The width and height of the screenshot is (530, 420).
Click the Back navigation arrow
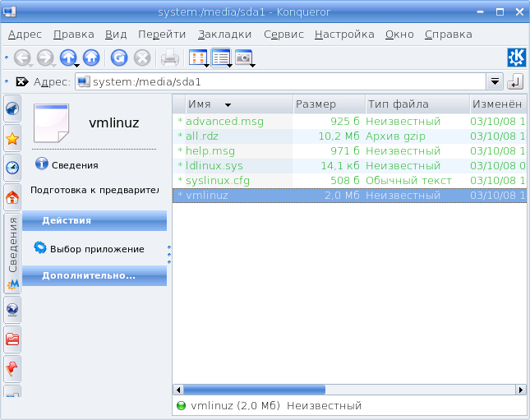tap(22, 58)
